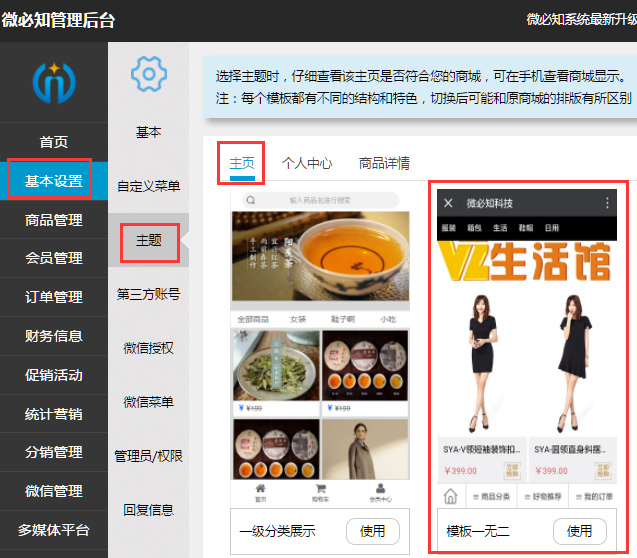637x558 pixels.
Task: Click 商品分类 in second template's bottom bar
Action: 492,496
